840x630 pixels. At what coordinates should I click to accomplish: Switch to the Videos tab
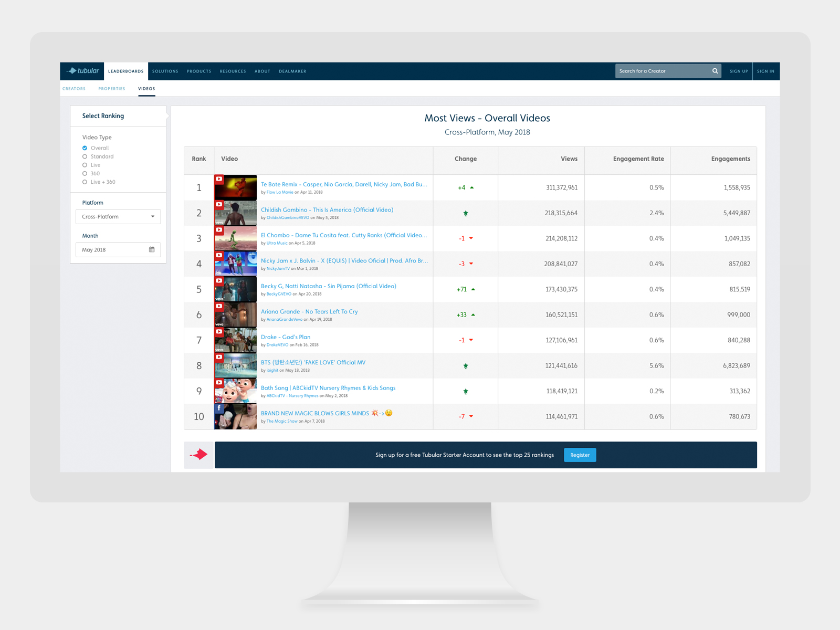coord(146,89)
